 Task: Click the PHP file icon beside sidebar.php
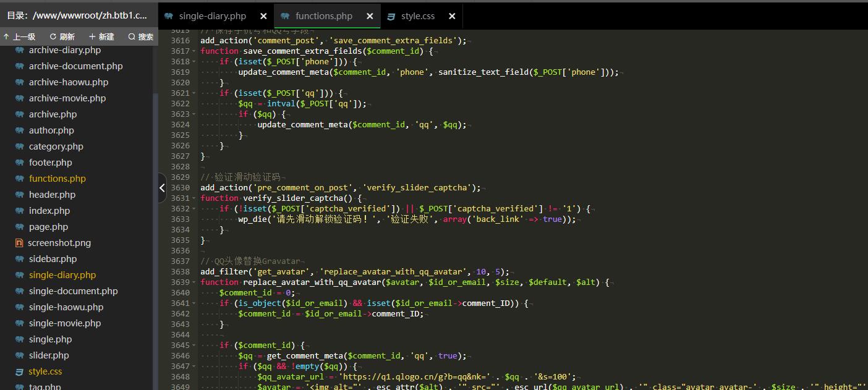(x=19, y=259)
